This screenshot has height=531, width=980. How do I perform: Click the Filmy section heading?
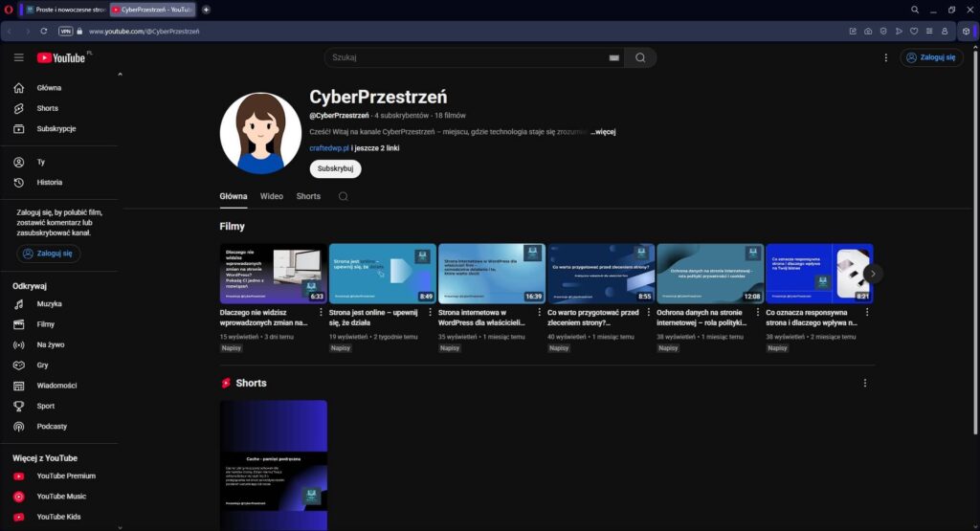(232, 226)
